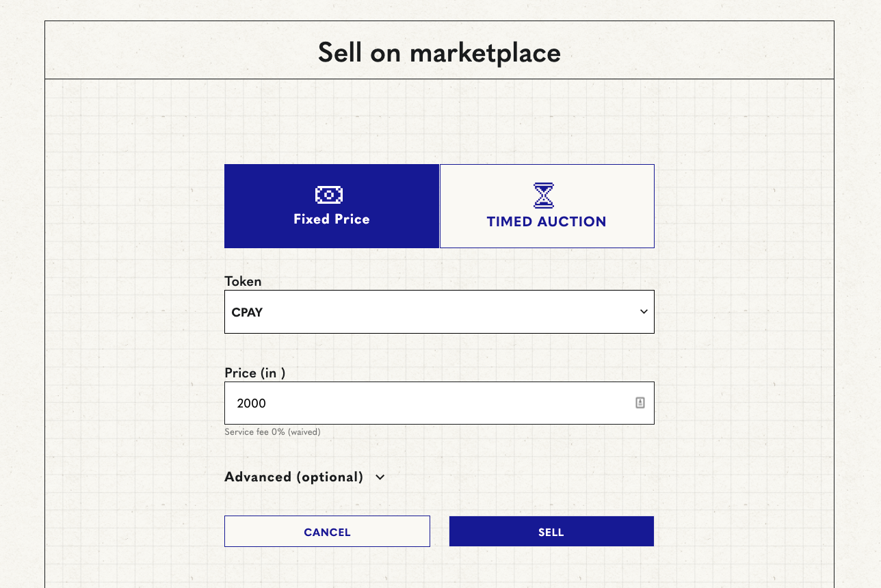This screenshot has width=881, height=588.
Task: Click the Token field label
Action: pyautogui.click(x=243, y=281)
